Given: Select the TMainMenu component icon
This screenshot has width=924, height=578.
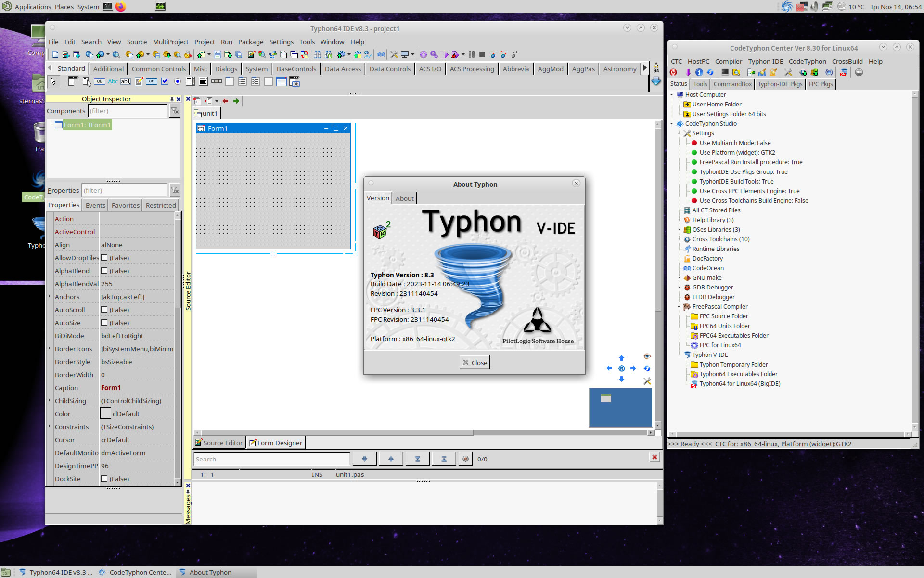Looking at the screenshot, I should coord(73,81).
